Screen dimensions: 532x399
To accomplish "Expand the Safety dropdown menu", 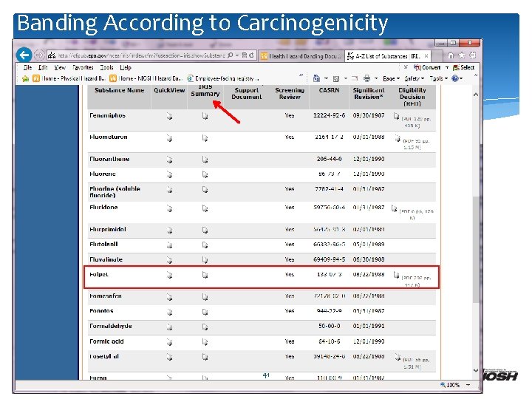I will 415,79.
